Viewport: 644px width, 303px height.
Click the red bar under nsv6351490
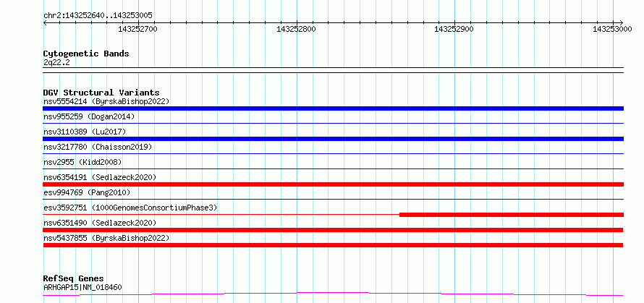(333, 230)
